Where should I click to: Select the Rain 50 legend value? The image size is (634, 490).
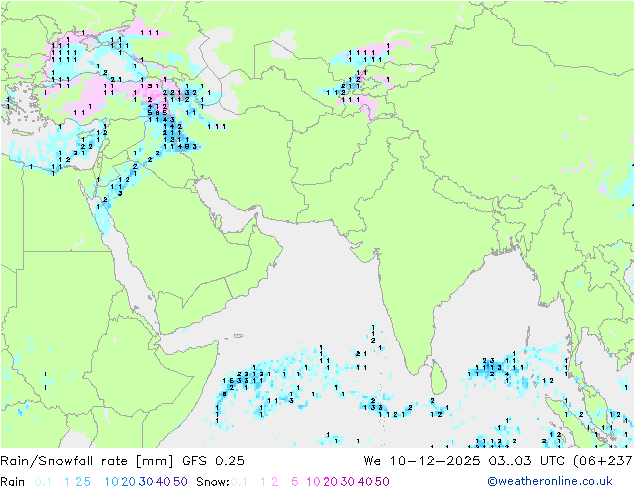180,482
